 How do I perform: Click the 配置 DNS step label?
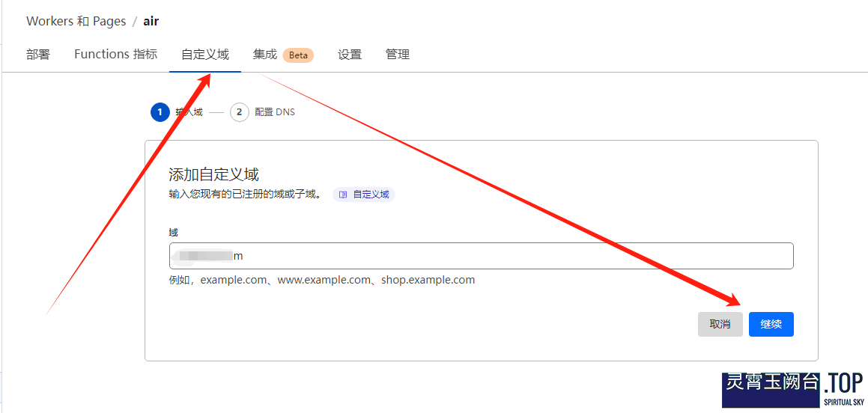[x=275, y=112]
